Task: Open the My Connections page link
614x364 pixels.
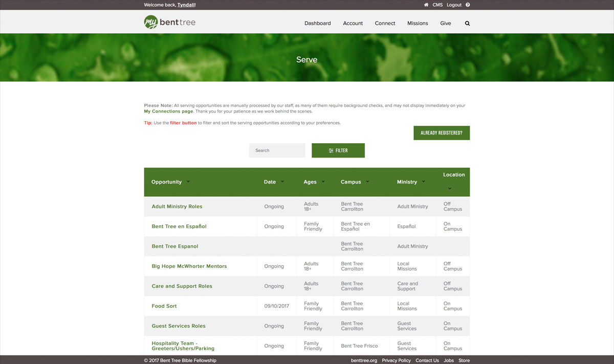Action: click(168, 111)
